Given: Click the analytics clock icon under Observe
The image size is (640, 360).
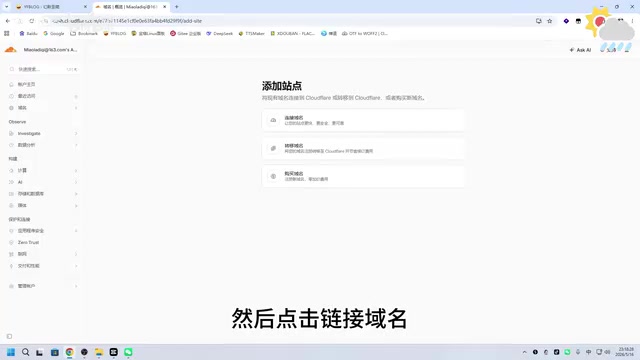Looking at the screenshot, I should [x=11, y=145].
